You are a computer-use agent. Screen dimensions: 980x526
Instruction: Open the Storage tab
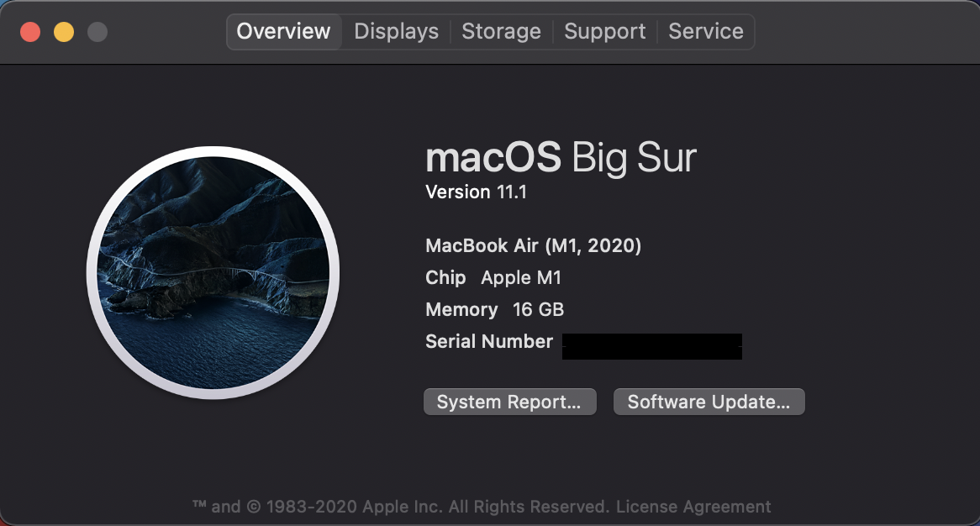501,31
